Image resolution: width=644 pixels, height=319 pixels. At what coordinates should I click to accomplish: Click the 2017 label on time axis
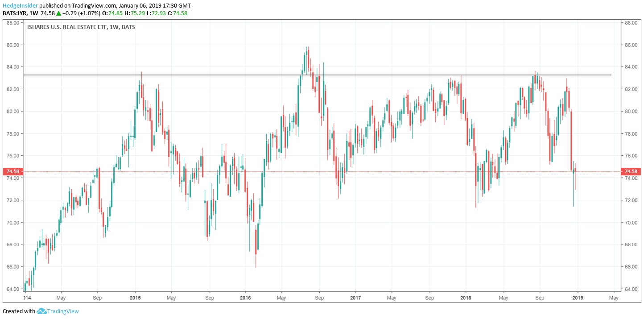point(355,298)
